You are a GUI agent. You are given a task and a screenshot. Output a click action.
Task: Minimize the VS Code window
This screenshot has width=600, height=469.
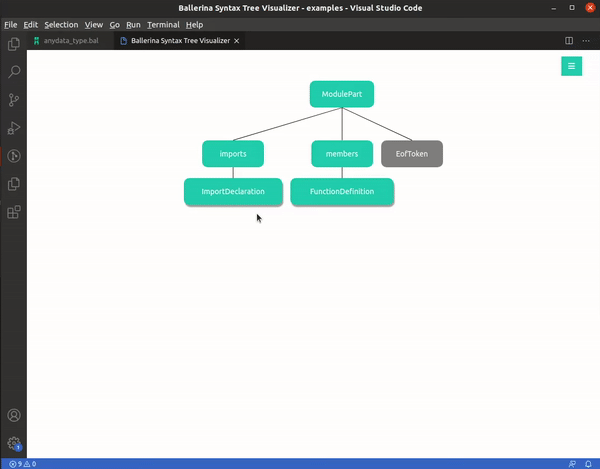coord(554,8)
